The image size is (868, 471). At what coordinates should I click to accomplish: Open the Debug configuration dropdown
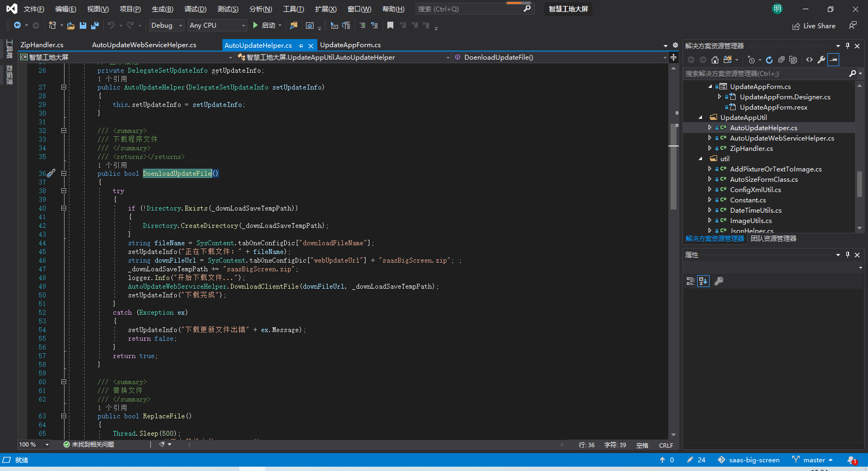(167, 26)
